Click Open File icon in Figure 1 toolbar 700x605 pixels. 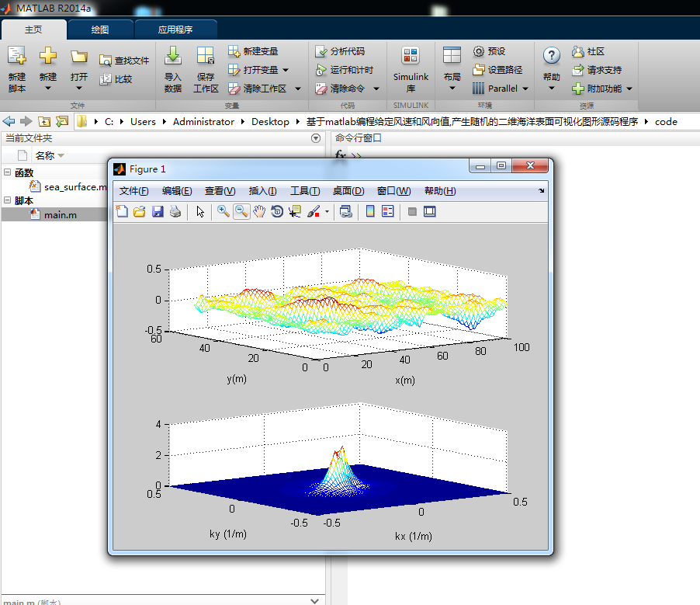(140, 211)
